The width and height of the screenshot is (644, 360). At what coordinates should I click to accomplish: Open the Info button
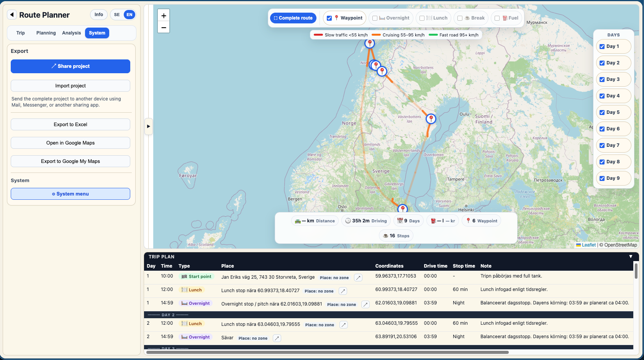[99, 15]
